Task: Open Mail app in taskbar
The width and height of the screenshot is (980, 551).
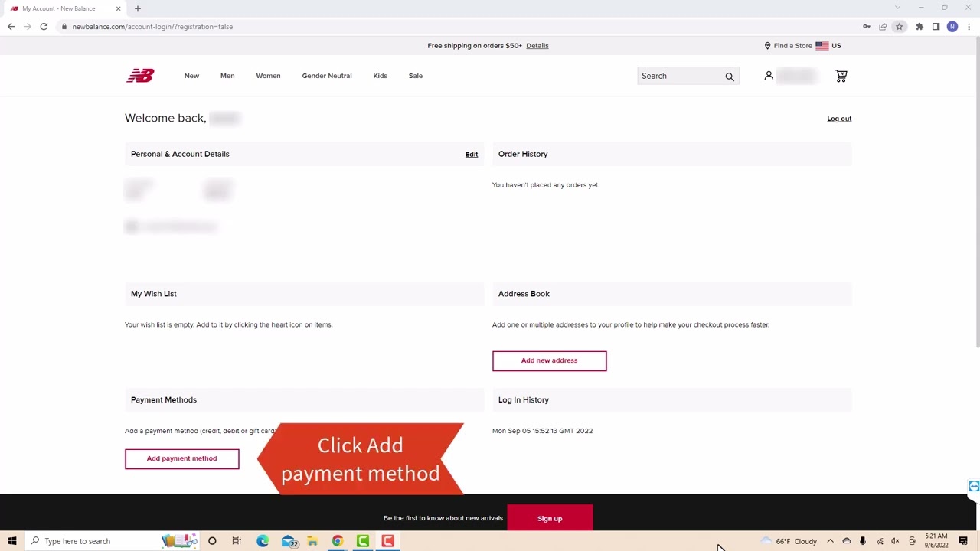Action: click(289, 541)
